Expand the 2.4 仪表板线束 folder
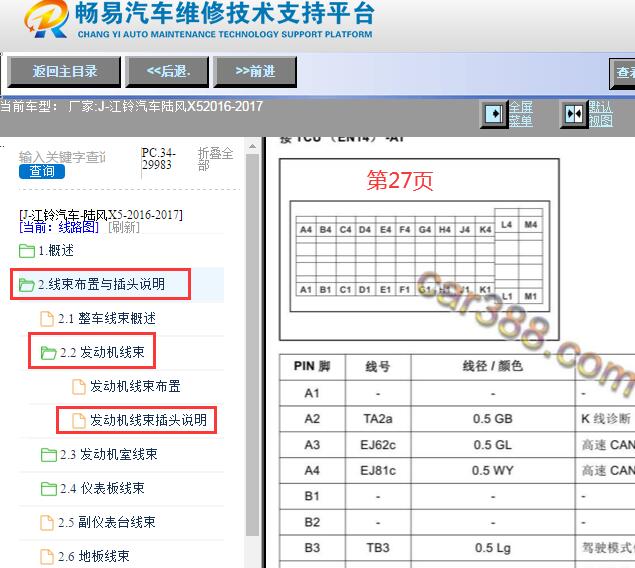 pyautogui.click(x=102, y=488)
